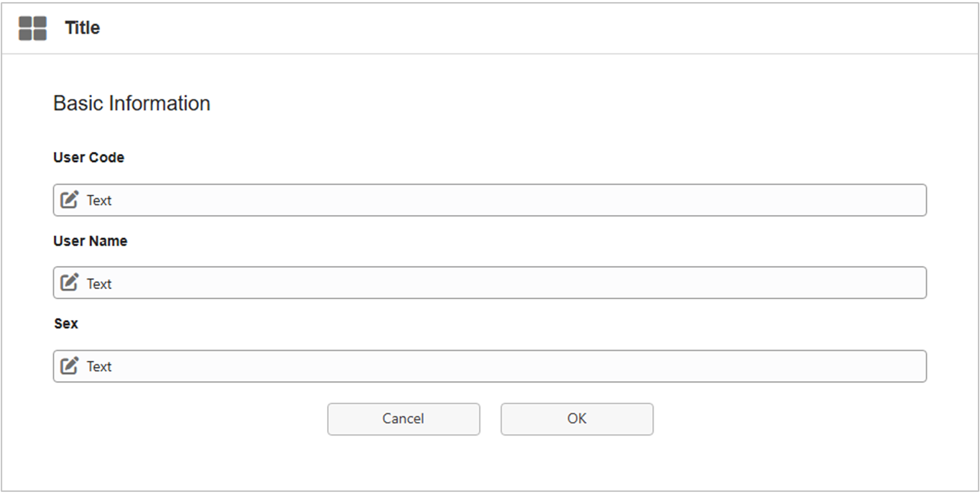Click the User Code label

[x=89, y=157]
